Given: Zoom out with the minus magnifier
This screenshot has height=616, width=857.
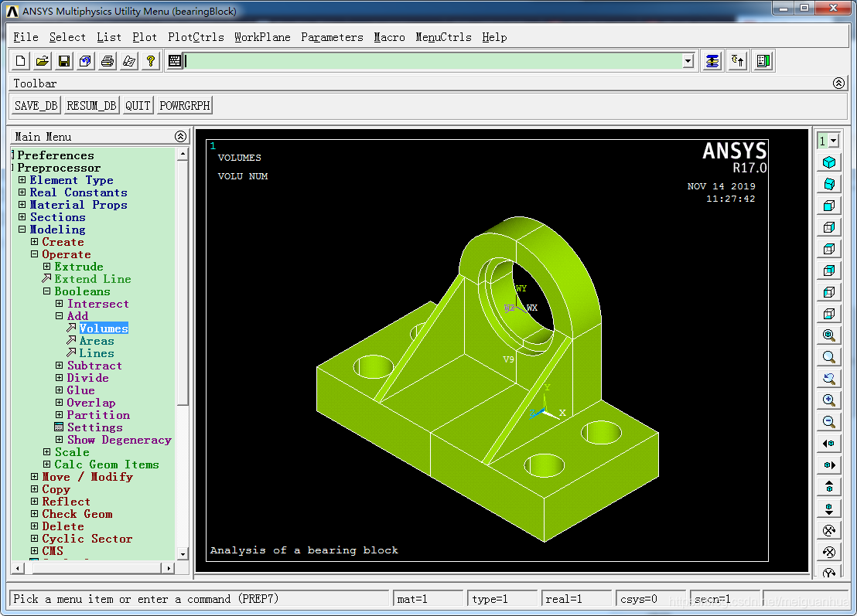Looking at the screenshot, I should click(829, 421).
